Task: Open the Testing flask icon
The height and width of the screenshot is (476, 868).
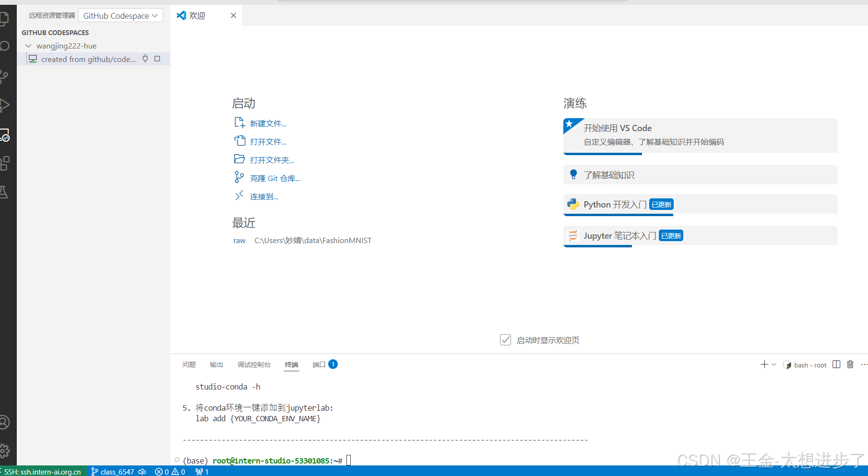Action: [4, 192]
